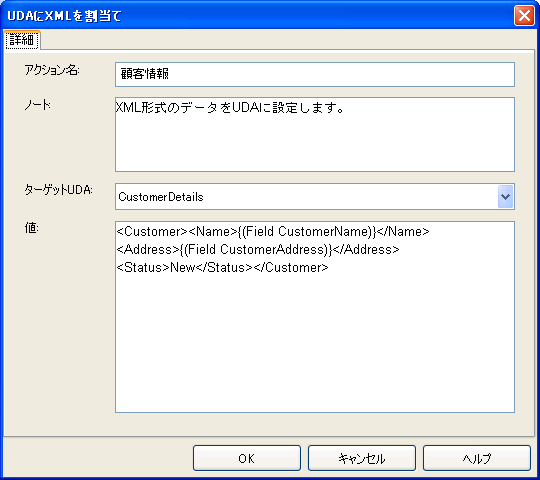Click the ターゲットUDA label

58,190
